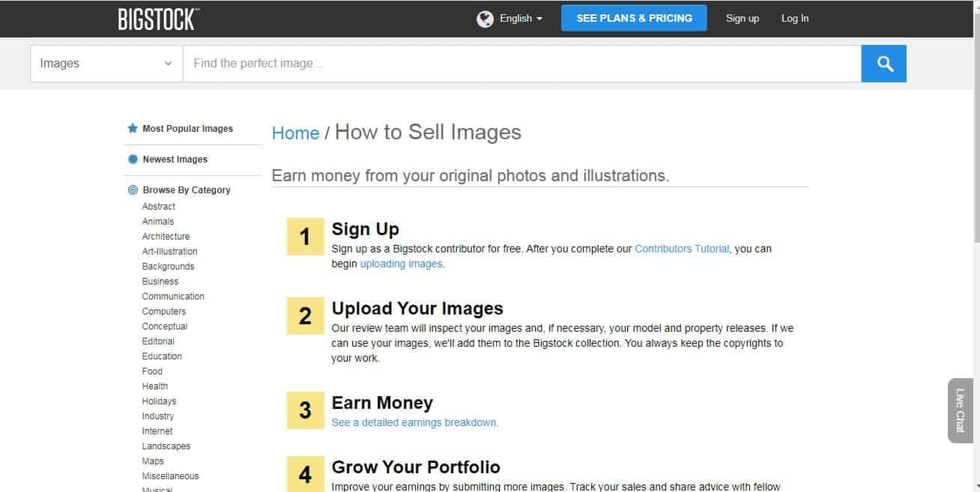Click the Browse By Category icon

(132, 189)
